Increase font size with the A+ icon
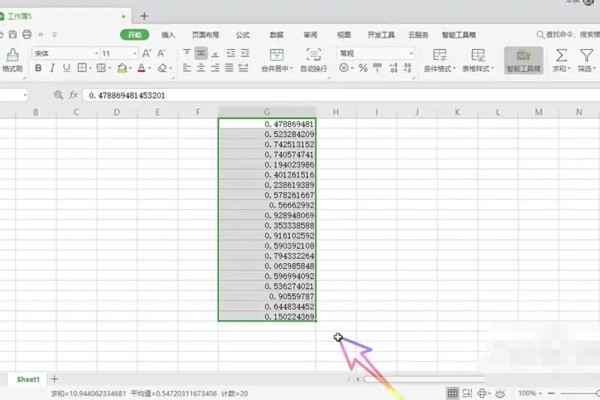 147,53
